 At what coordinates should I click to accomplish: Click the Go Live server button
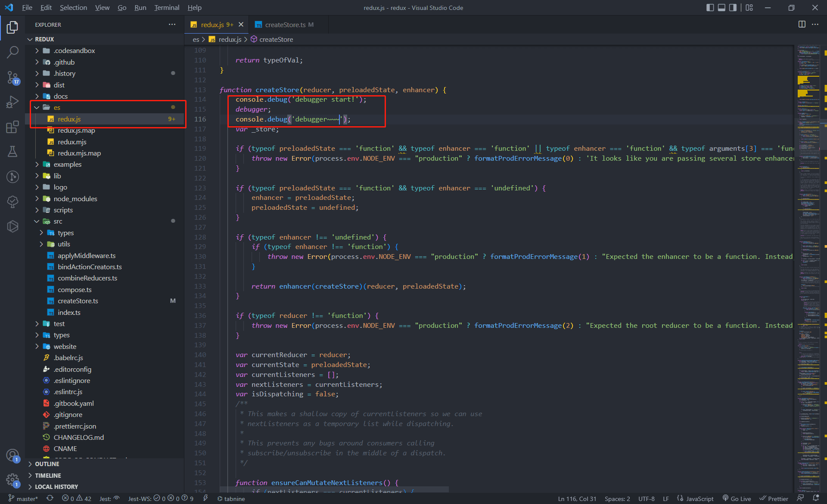[737, 498]
